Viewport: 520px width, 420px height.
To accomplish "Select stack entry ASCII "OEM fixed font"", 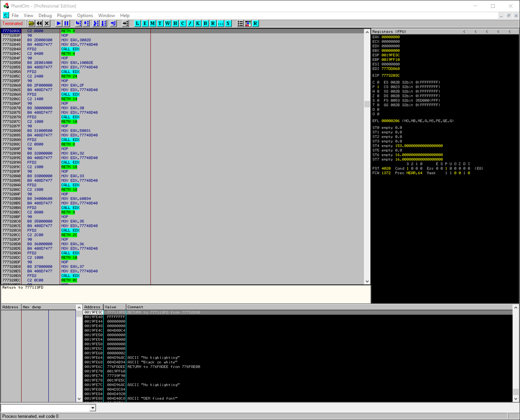I will coord(153,398).
